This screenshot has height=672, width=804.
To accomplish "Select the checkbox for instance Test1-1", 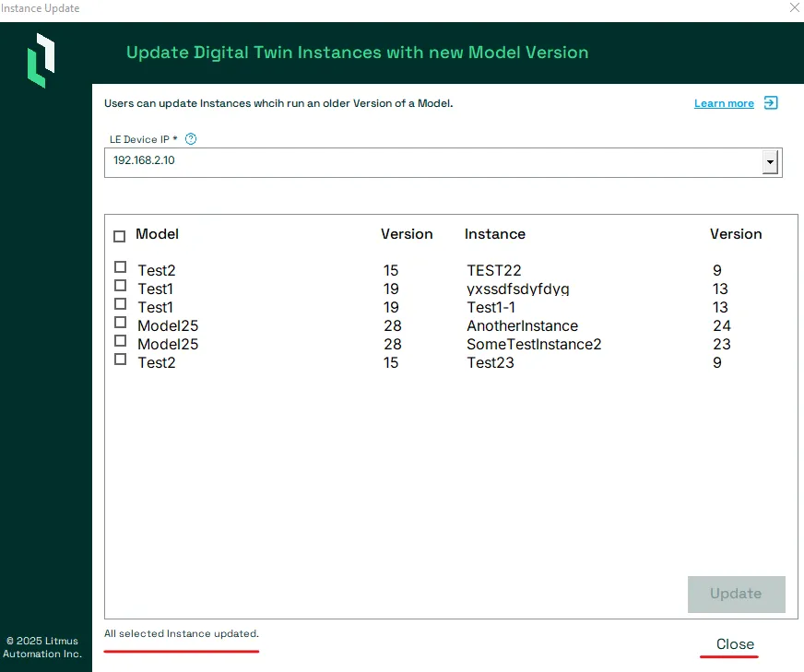I will point(121,304).
